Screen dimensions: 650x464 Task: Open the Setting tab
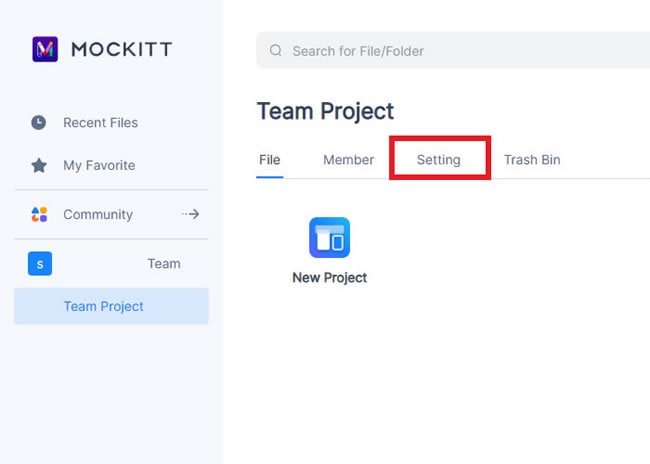coord(439,160)
